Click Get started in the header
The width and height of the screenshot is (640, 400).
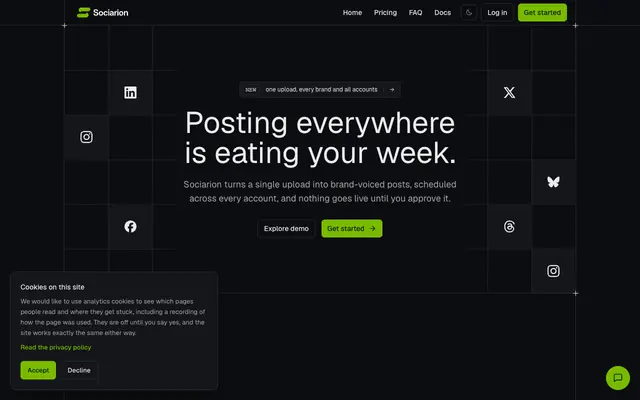[542, 13]
